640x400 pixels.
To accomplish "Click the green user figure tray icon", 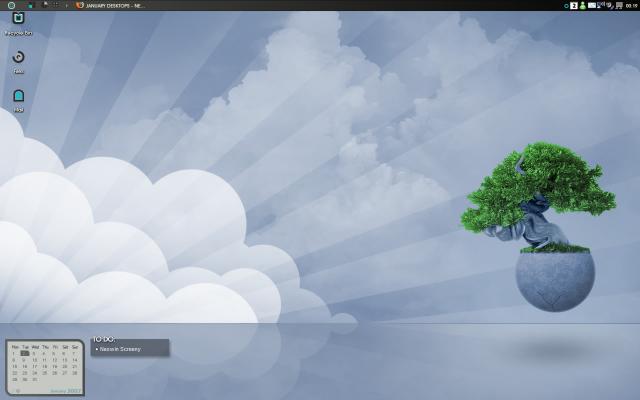I will point(582,5).
